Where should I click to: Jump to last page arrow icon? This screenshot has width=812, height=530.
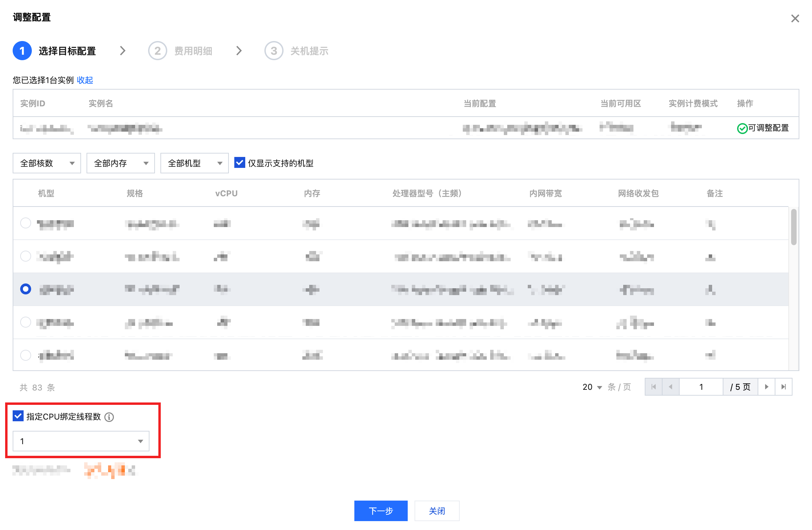784,387
